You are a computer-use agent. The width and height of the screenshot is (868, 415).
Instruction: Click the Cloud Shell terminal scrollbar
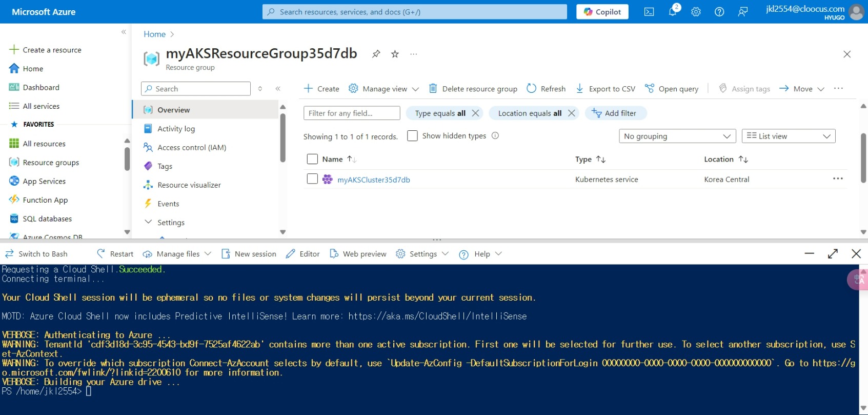pyautogui.click(x=863, y=340)
